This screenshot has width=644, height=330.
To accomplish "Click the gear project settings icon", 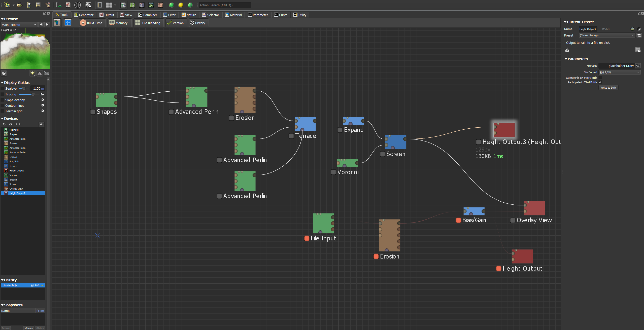I will point(78,5).
